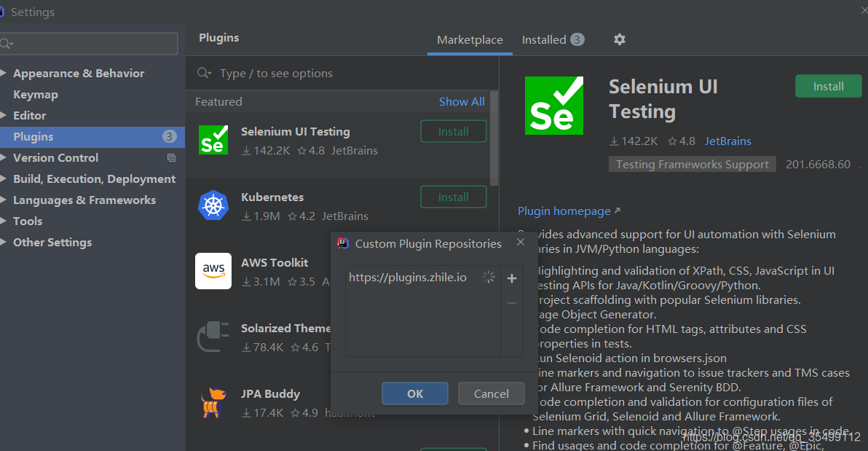868x451 pixels.
Task: Click the Testing Frameworks Support tag
Action: (x=692, y=164)
